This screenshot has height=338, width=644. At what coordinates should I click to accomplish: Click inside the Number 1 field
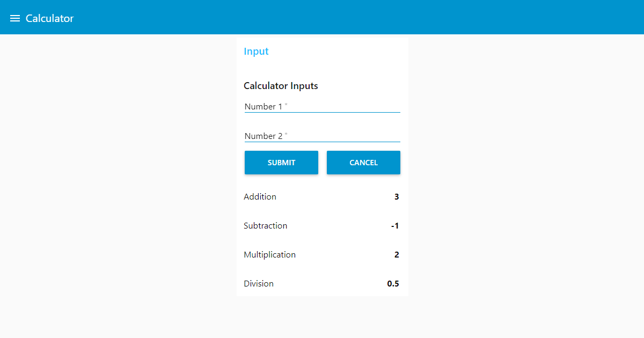point(322,106)
